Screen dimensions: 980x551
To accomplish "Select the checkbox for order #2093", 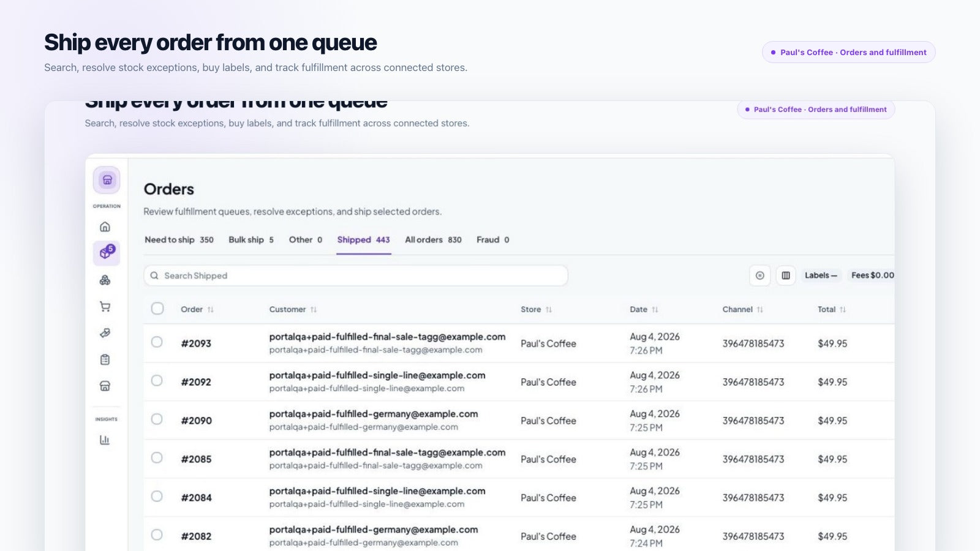I will (x=157, y=342).
